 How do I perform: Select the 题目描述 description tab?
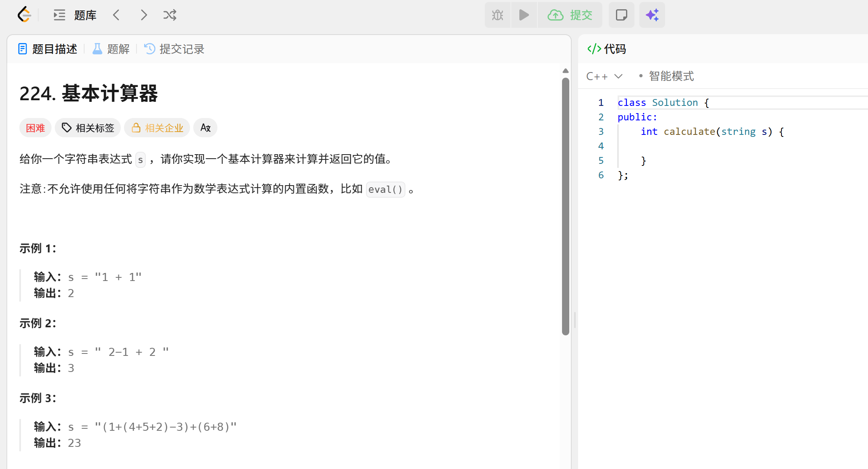(48, 49)
